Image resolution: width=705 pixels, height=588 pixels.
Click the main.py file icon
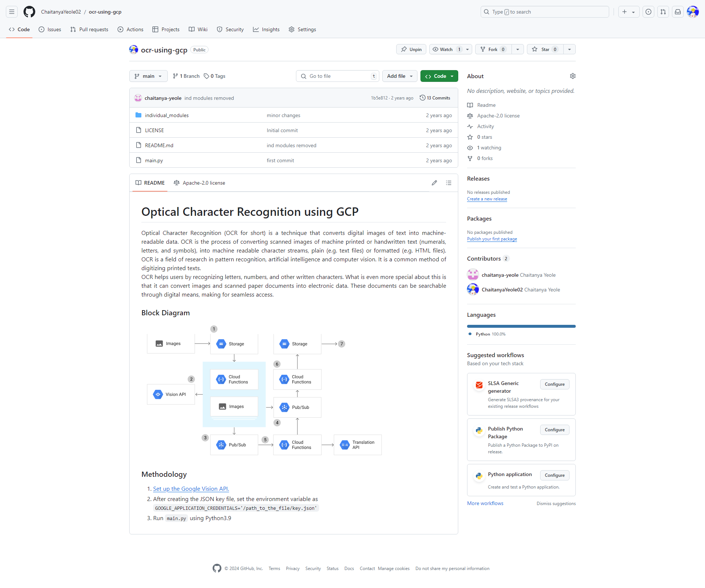click(138, 160)
